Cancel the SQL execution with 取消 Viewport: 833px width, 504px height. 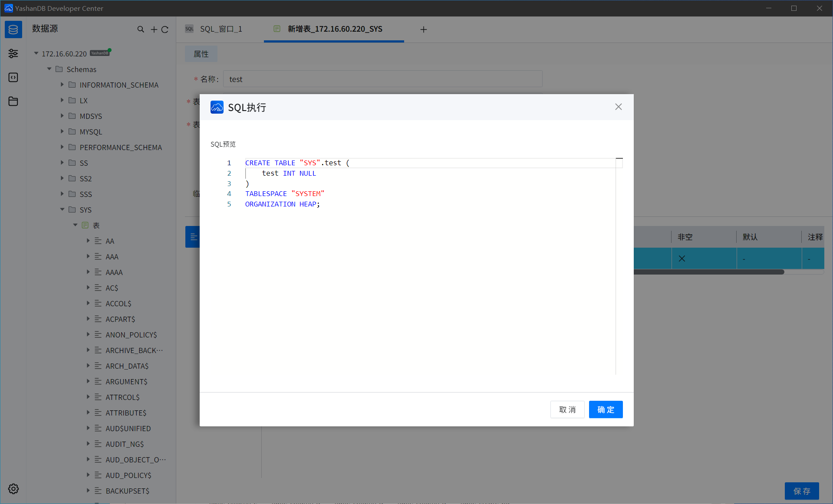click(x=567, y=409)
